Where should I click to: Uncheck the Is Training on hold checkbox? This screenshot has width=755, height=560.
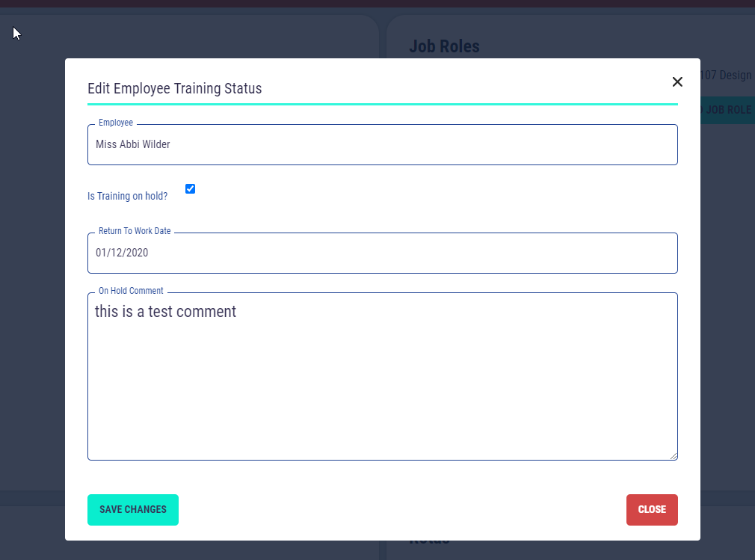click(190, 189)
